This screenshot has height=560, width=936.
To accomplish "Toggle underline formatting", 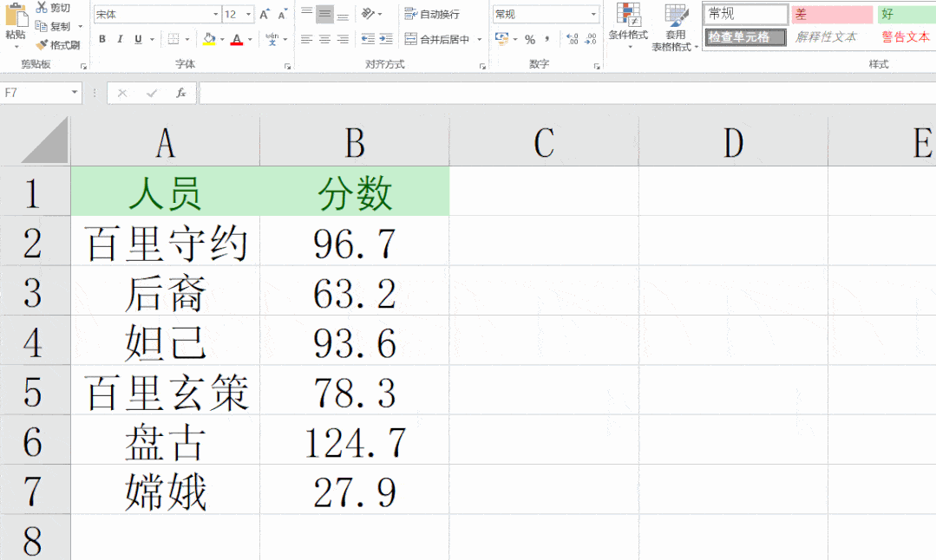I will tap(138, 39).
